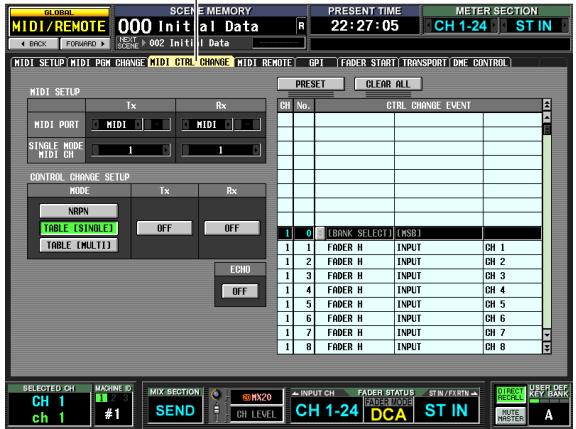
Task: Click right arrow of Tx MIDI PORT selector
Action: point(138,125)
